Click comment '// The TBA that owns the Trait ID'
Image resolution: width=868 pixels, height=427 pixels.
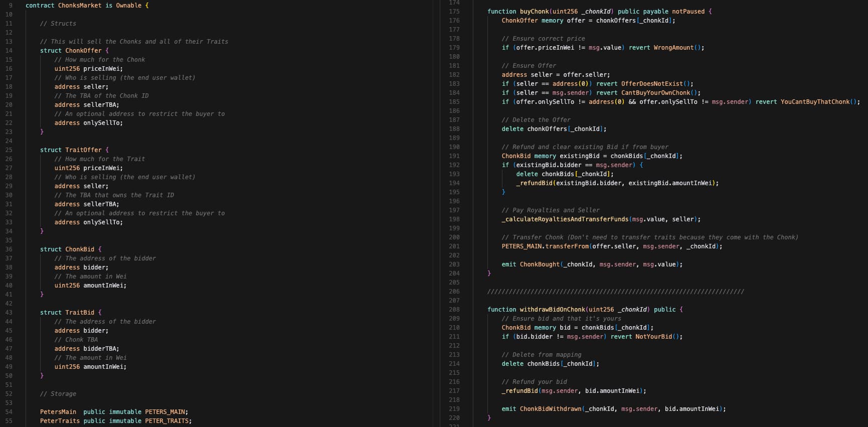coord(114,195)
